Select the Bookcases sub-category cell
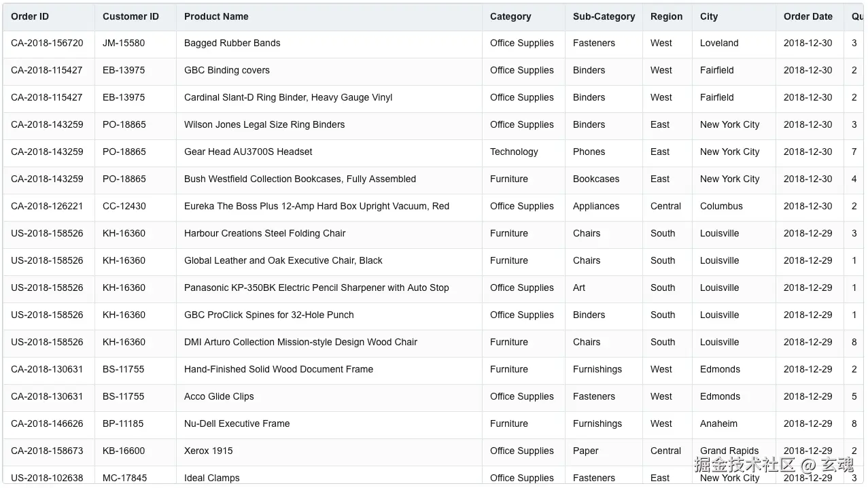Image resolution: width=868 pixels, height=488 pixels. click(596, 179)
